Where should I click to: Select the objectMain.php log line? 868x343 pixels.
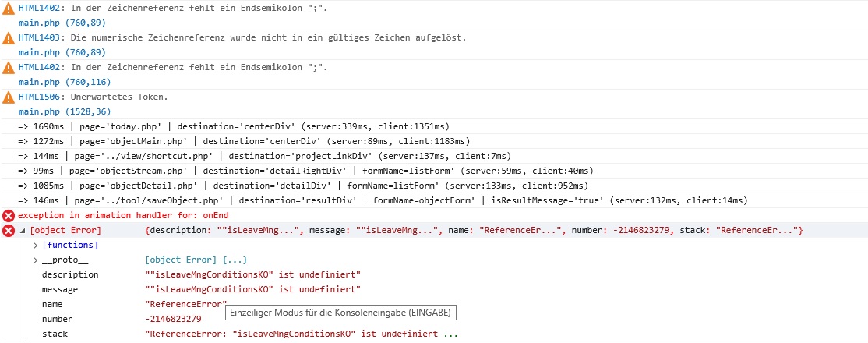(244, 141)
